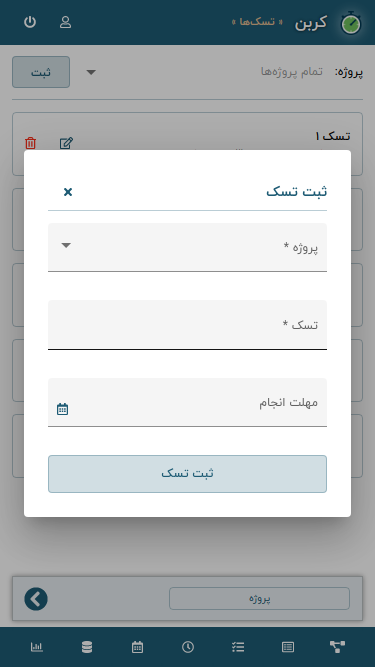This screenshot has width=375, height=667.
Task: Open the calendar icon in bottom navigation
Action: [x=137, y=647]
